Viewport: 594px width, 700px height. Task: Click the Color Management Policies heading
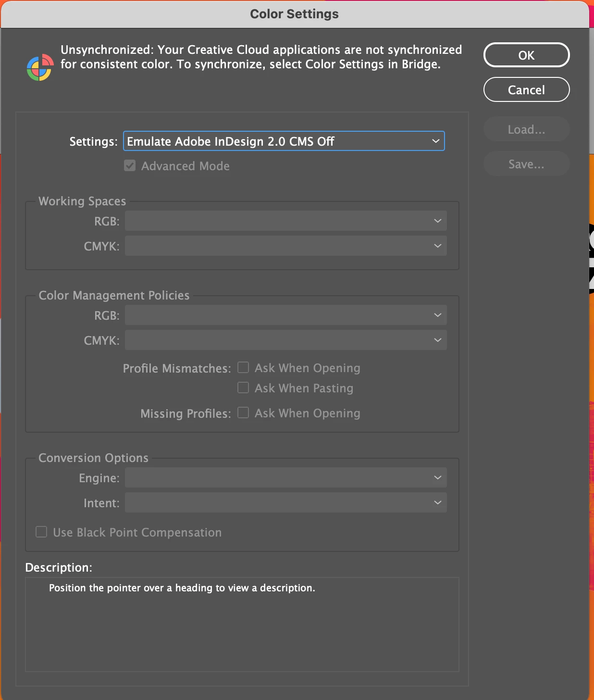coord(114,295)
